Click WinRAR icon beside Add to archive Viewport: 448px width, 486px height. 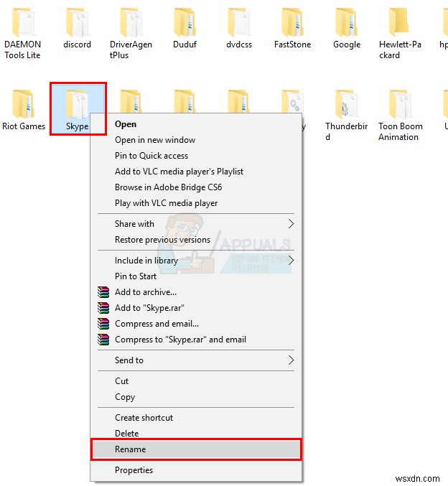pyautogui.click(x=103, y=292)
